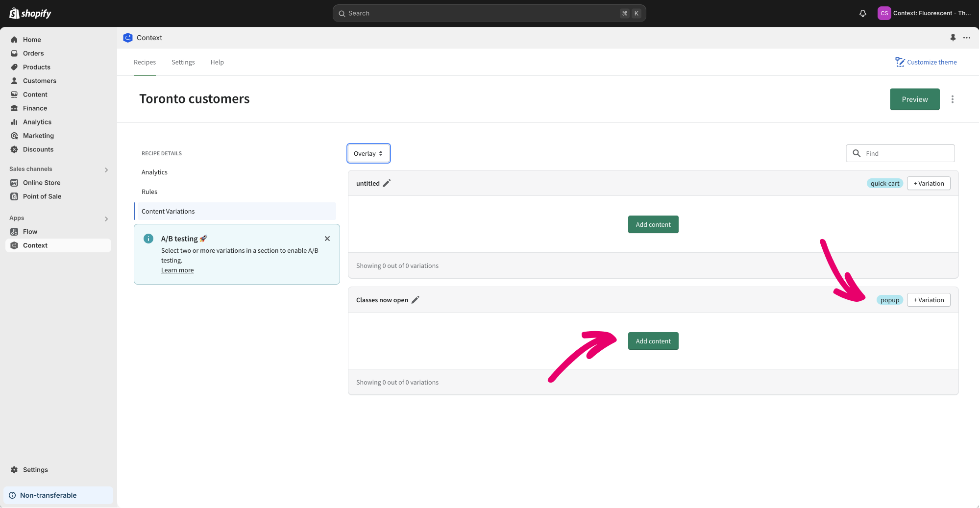This screenshot has width=980, height=508.
Task: Select Rules in recipe details
Action: point(149,192)
